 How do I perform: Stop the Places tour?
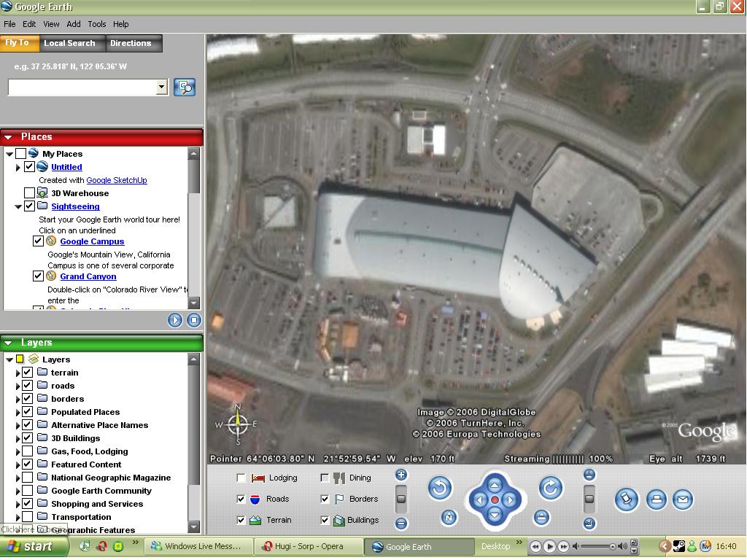pyautogui.click(x=194, y=320)
